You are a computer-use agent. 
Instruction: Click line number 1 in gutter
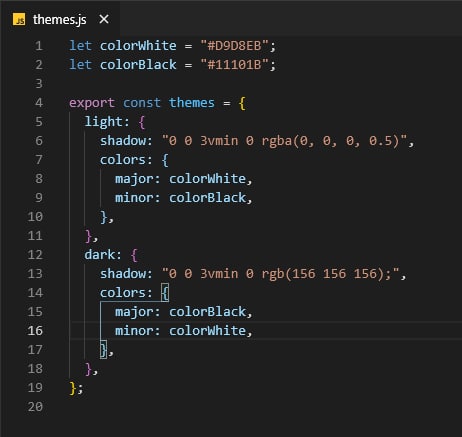coord(39,46)
